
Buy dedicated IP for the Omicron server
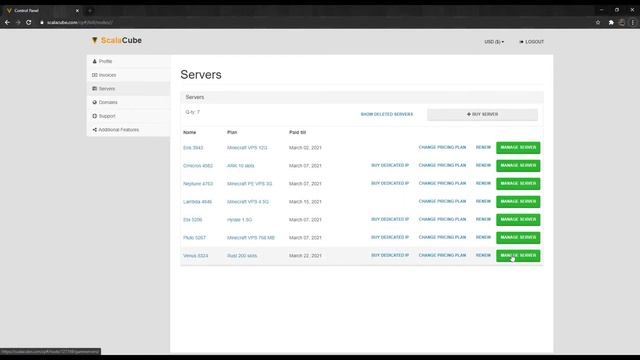390,165
